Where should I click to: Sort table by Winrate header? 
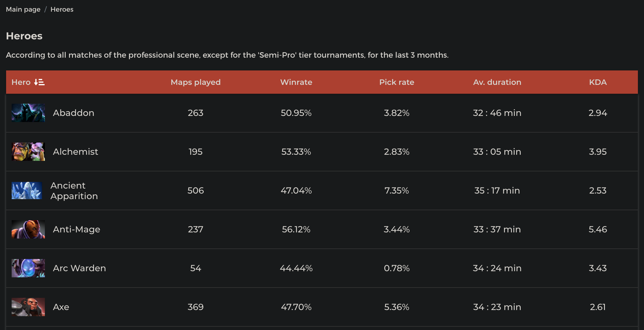[296, 82]
